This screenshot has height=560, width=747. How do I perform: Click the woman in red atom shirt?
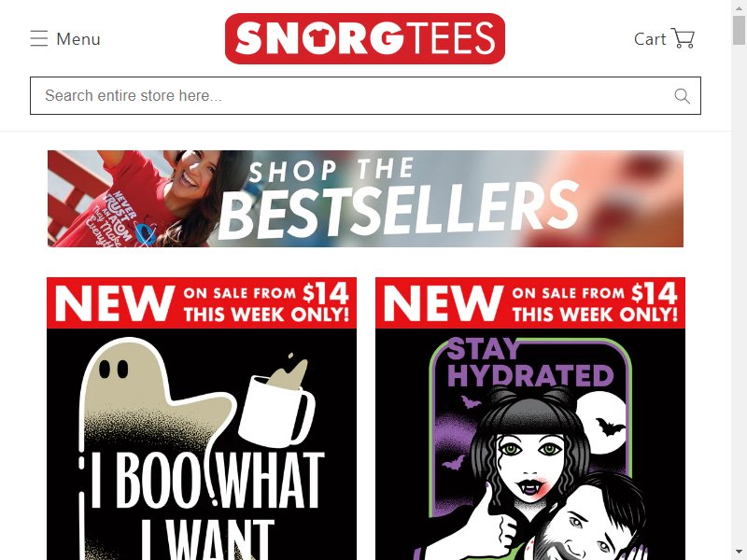click(157, 199)
